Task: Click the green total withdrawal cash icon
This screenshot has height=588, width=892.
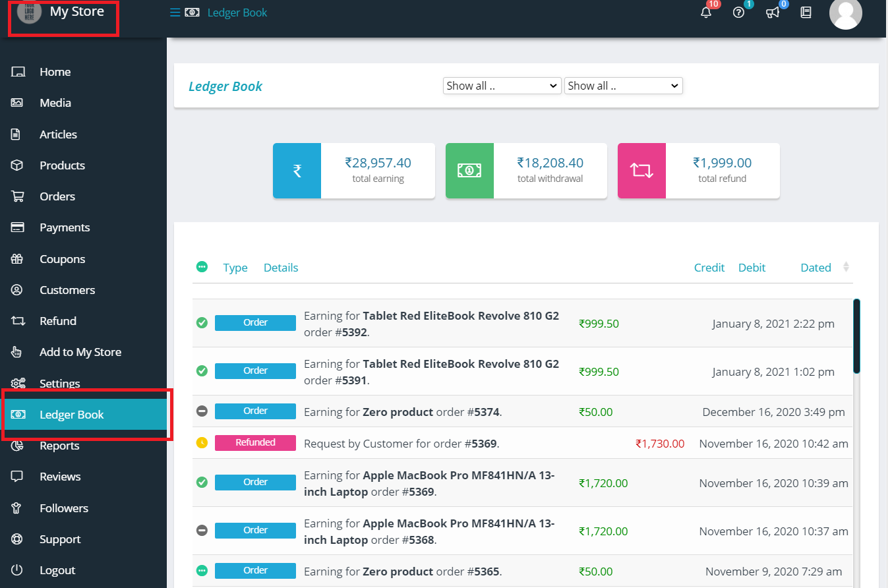Action: point(469,171)
